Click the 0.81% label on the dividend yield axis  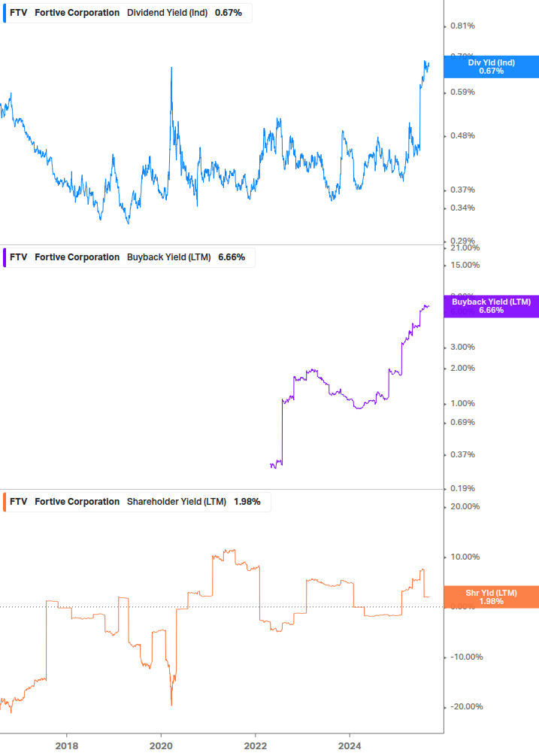pyautogui.click(x=462, y=26)
